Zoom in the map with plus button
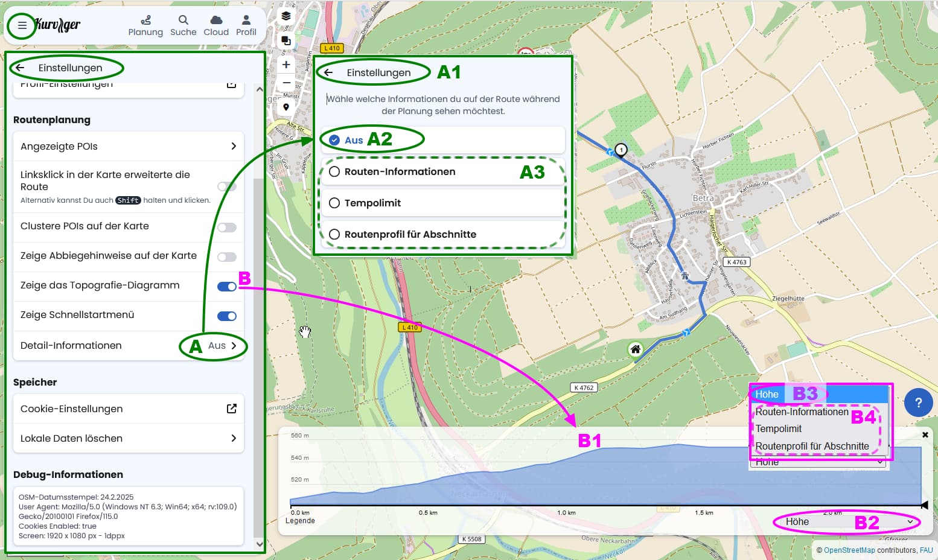 point(286,65)
